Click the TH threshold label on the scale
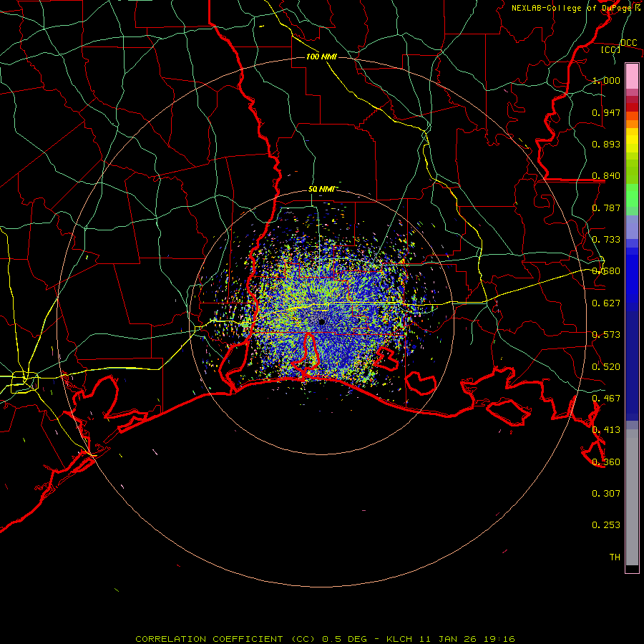The height and width of the screenshot is (644, 644). (615, 557)
